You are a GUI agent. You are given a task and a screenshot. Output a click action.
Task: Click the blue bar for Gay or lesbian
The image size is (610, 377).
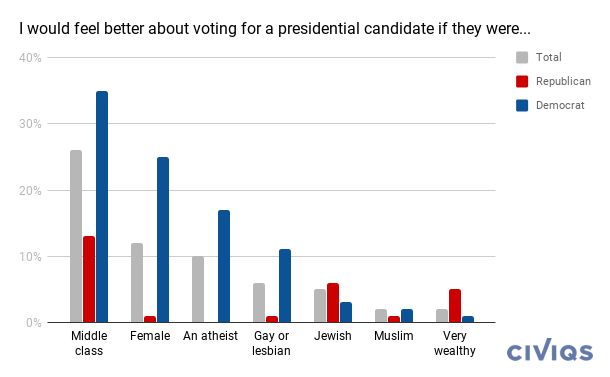pos(285,286)
